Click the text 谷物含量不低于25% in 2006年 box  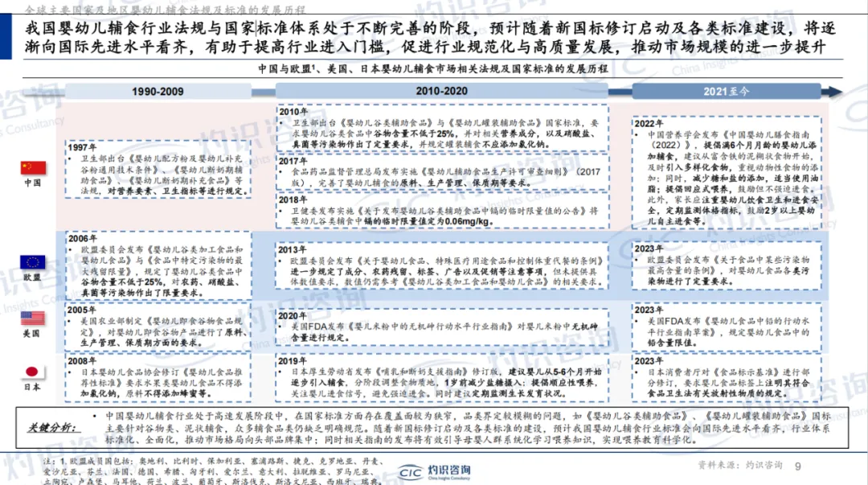[x=122, y=282]
